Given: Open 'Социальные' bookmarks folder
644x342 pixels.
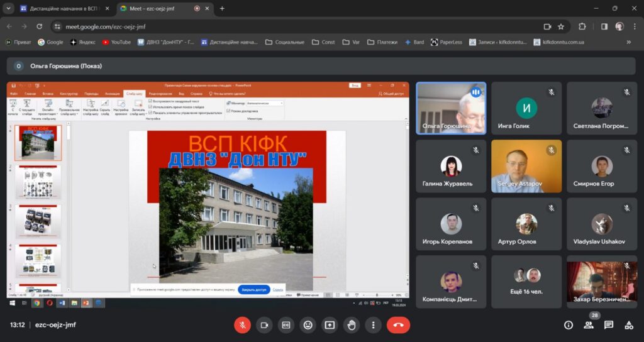Looking at the screenshot, I should coord(285,42).
